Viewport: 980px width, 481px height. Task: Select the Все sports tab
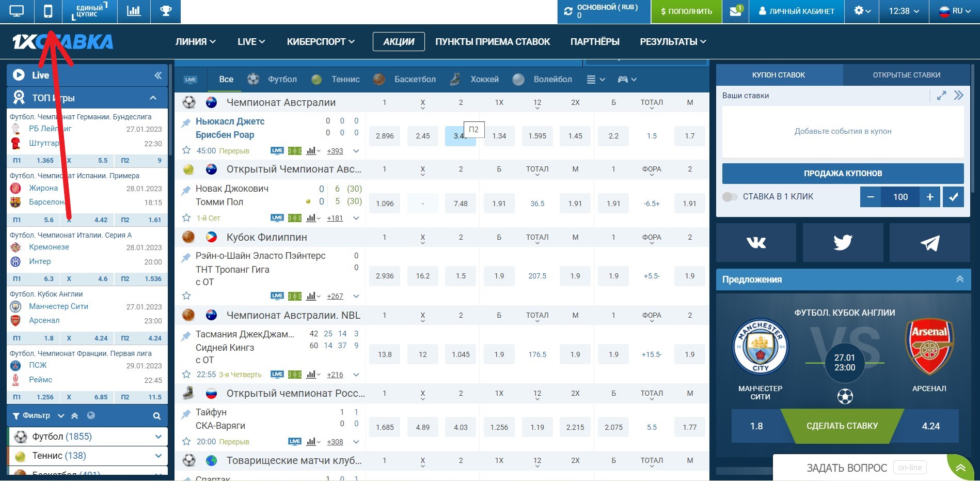pos(226,80)
